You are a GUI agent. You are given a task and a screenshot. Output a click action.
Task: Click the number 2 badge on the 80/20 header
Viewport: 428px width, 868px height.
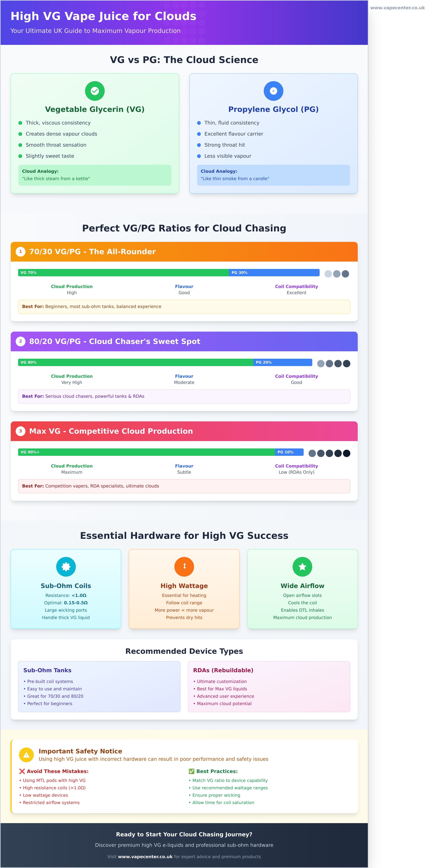point(21,341)
